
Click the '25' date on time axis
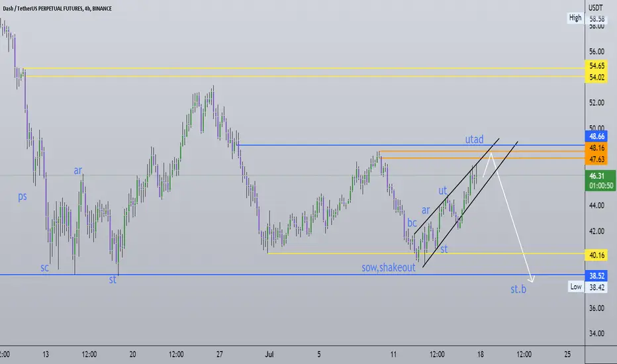567,355
